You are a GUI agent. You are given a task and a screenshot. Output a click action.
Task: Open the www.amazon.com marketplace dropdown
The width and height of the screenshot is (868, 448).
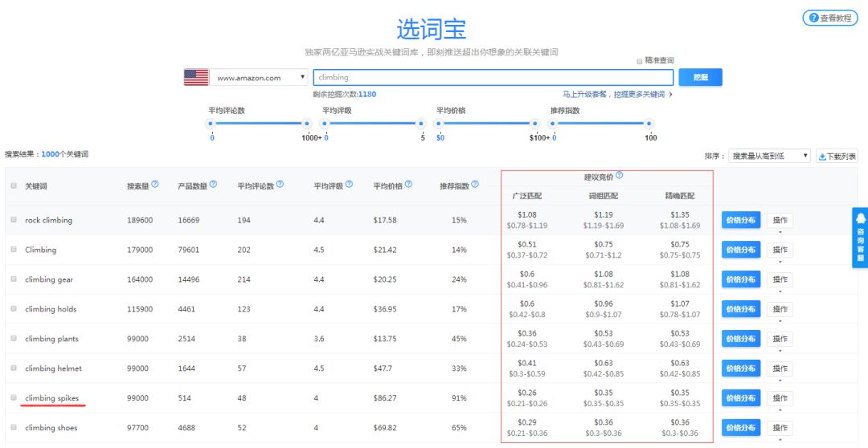pyautogui.click(x=259, y=77)
